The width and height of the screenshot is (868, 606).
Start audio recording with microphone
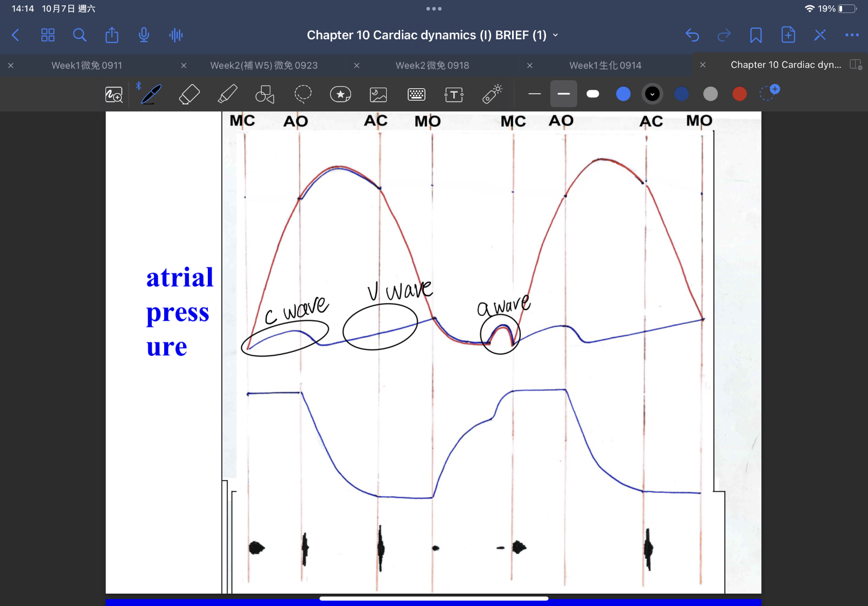coord(144,36)
